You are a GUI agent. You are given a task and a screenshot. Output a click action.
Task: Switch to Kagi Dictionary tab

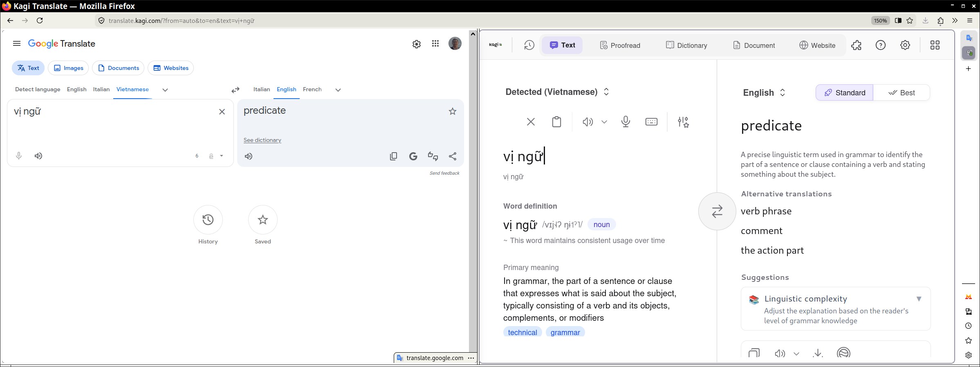click(x=686, y=45)
